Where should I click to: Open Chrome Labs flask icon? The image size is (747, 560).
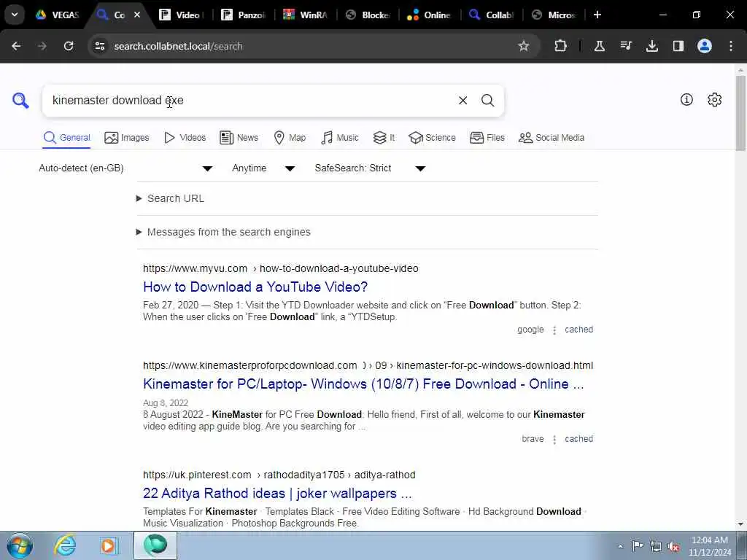pyautogui.click(x=600, y=46)
